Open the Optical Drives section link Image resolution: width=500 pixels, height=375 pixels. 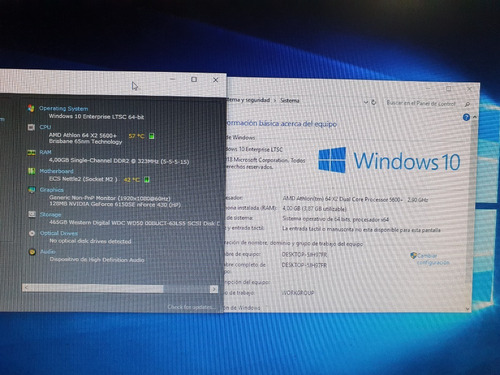[59, 233]
